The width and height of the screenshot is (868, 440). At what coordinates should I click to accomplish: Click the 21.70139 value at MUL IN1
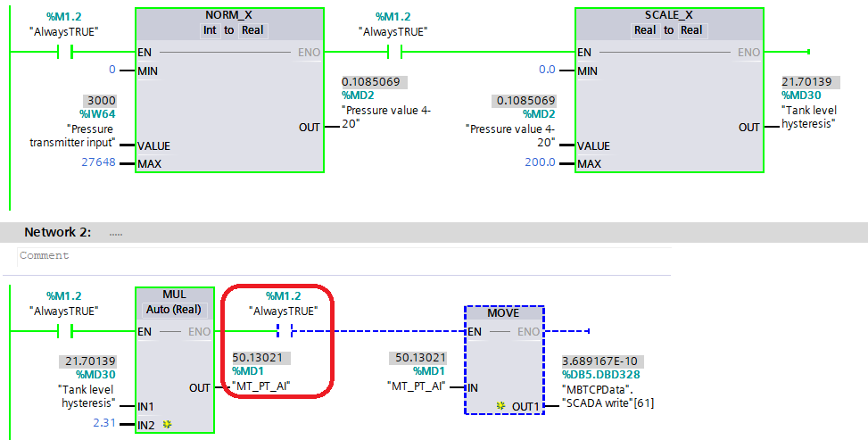87,361
